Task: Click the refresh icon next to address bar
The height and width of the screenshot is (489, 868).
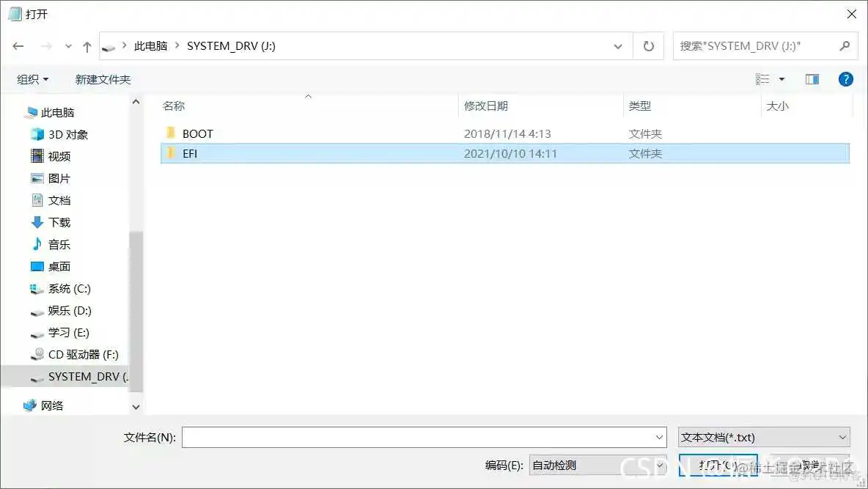Action: (x=648, y=45)
